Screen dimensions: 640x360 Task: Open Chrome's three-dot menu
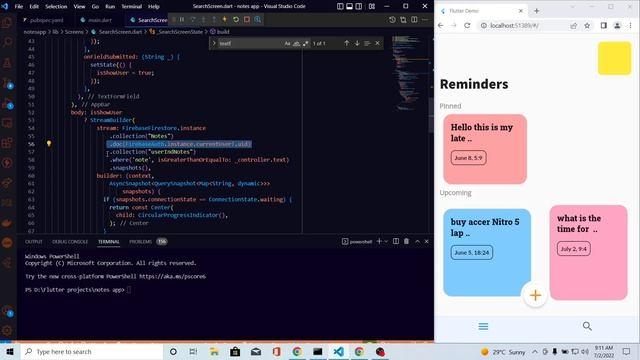pos(631,25)
